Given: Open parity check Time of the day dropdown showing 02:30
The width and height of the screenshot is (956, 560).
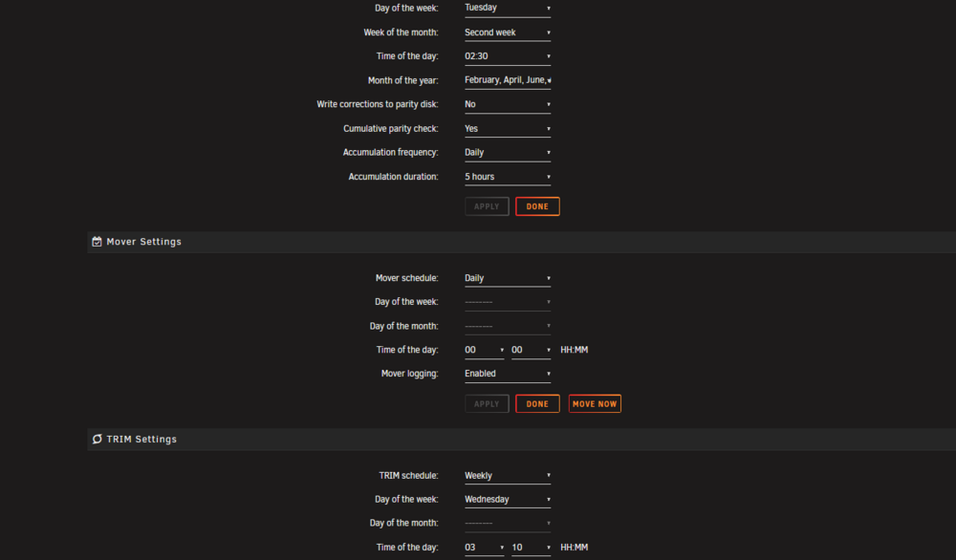Looking at the screenshot, I should click(508, 56).
